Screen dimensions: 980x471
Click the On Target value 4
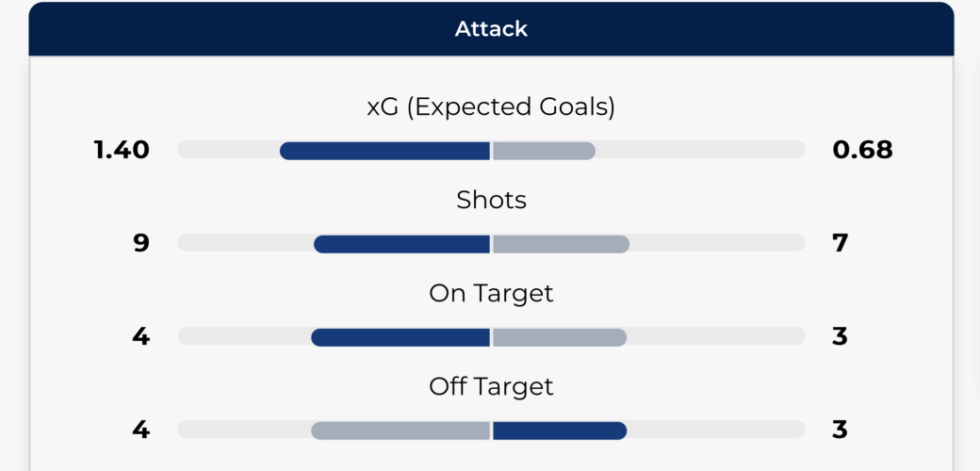click(x=141, y=336)
